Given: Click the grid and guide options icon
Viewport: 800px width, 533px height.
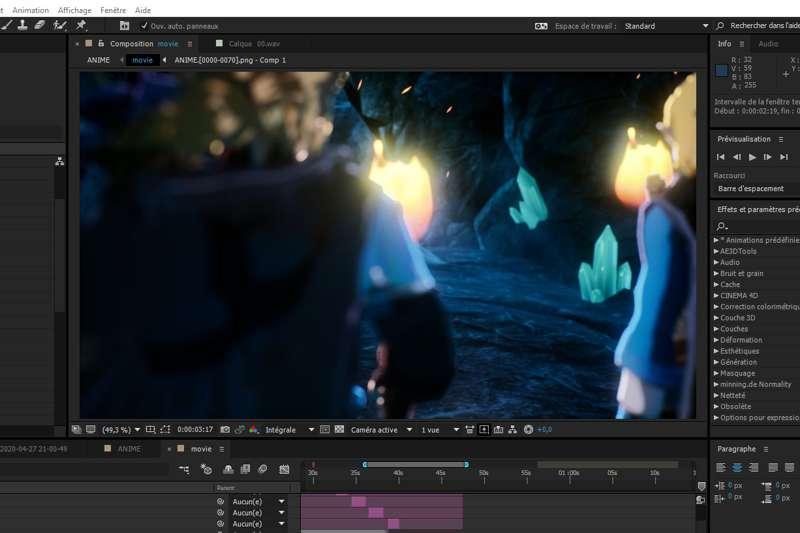Looking at the screenshot, I should tap(151, 430).
